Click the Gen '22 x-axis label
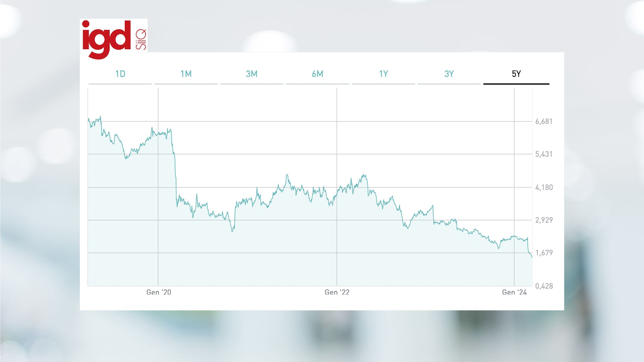 (337, 292)
